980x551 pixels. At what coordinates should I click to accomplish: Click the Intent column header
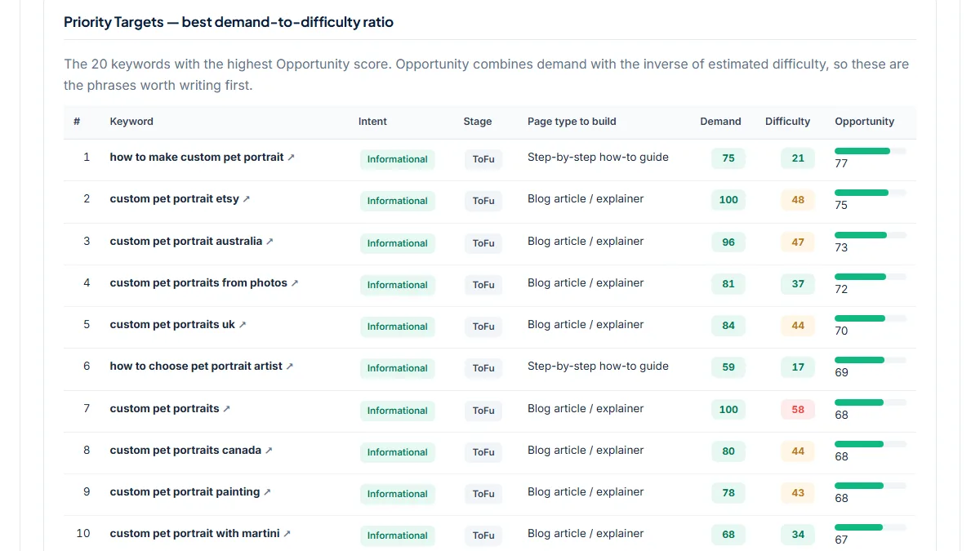pos(372,122)
